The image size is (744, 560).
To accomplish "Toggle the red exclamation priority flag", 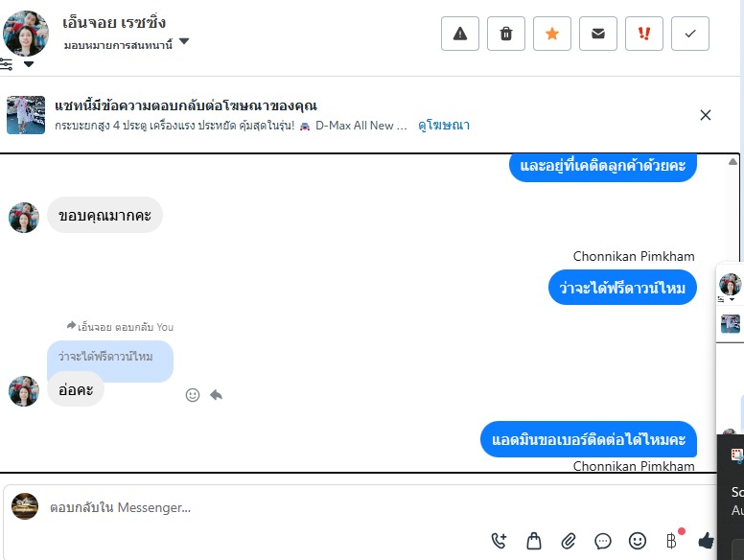I will point(644,34).
